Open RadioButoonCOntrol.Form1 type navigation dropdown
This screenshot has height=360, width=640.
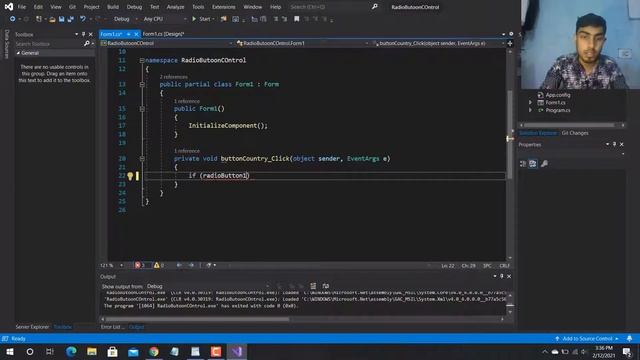click(x=302, y=43)
